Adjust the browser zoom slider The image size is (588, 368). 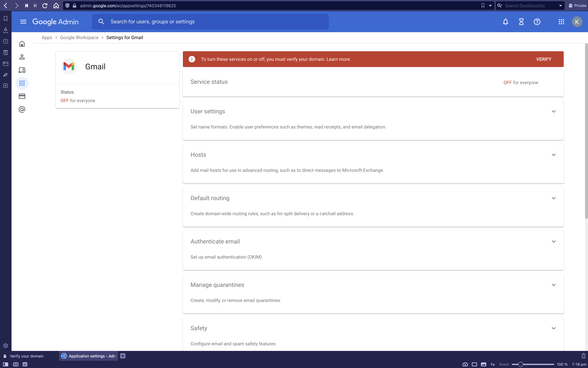coord(520,364)
